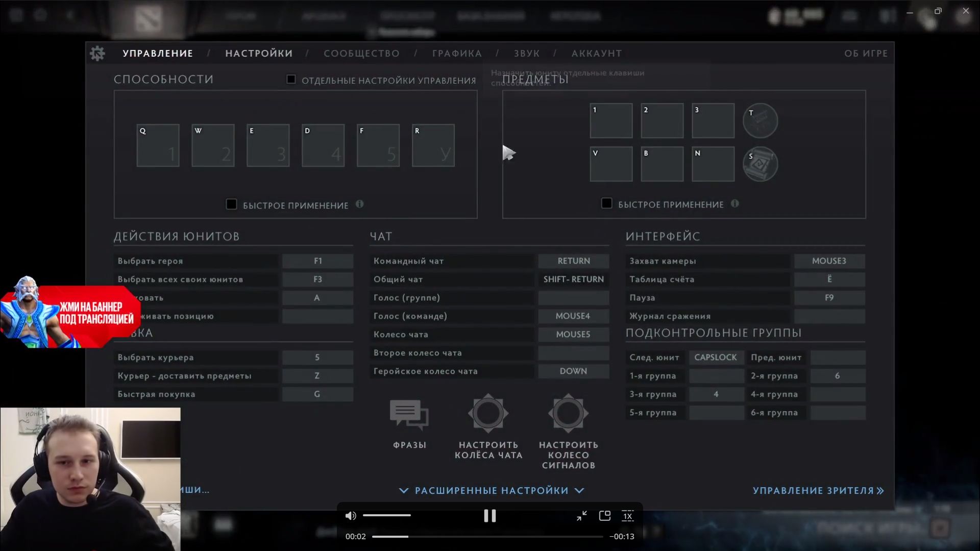
Task: Enable Быстрое применение for items
Action: 607,204
